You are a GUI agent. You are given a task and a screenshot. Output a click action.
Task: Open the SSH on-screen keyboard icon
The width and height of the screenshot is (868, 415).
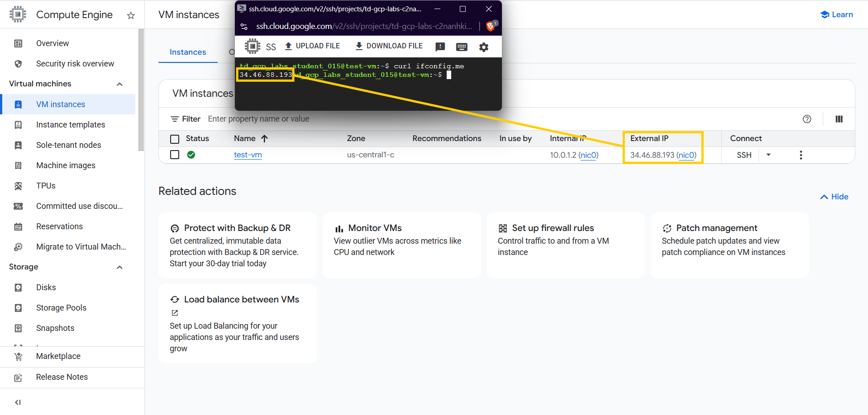coord(462,47)
